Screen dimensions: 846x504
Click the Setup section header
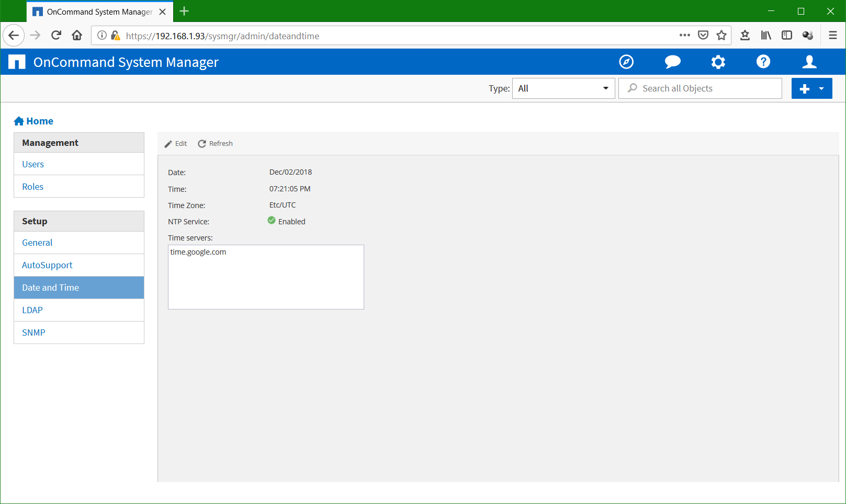tap(79, 221)
